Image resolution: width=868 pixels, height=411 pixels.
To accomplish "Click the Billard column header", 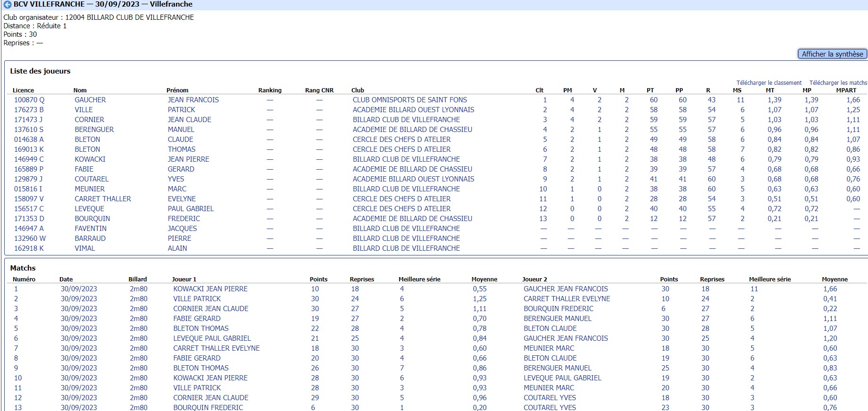I will tap(138, 279).
